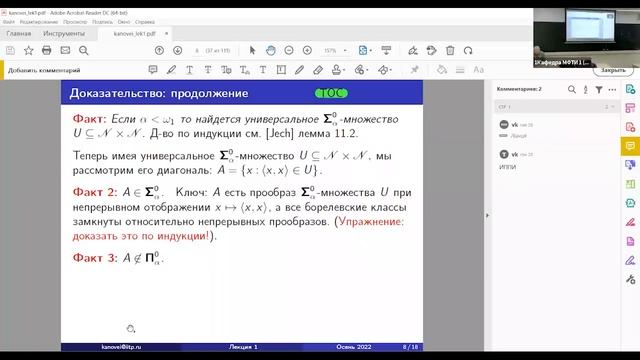Go to next page arrow

tap(178, 51)
